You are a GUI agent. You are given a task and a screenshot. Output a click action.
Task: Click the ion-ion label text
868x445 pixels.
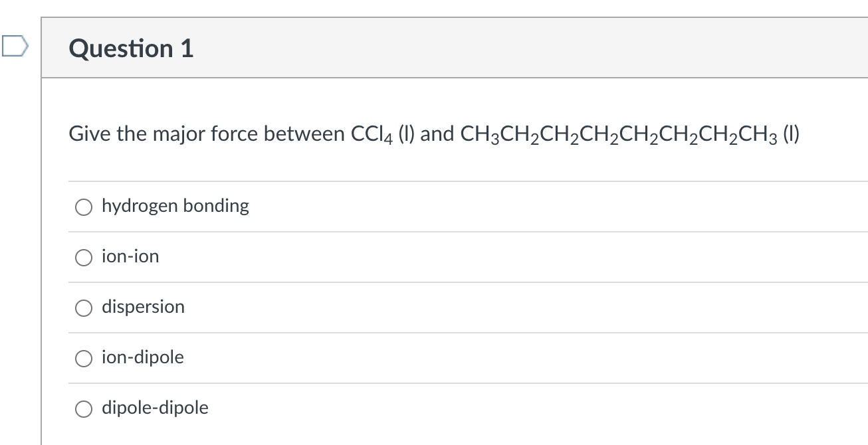(130, 256)
